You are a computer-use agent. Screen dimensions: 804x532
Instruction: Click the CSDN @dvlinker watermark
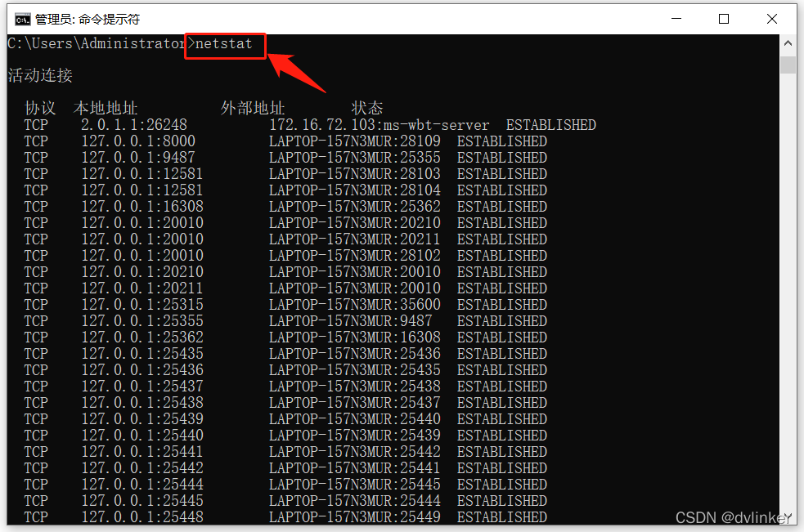pyautogui.click(x=734, y=516)
